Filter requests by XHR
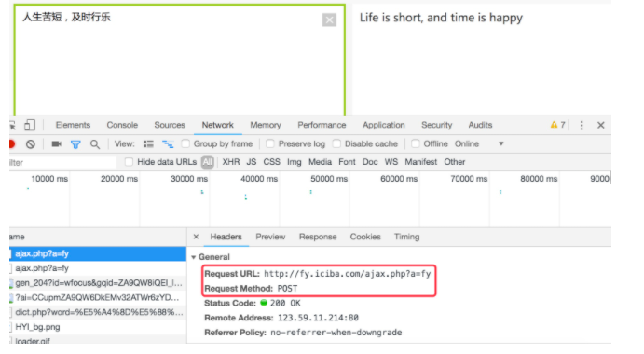 (x=231, y=162)
